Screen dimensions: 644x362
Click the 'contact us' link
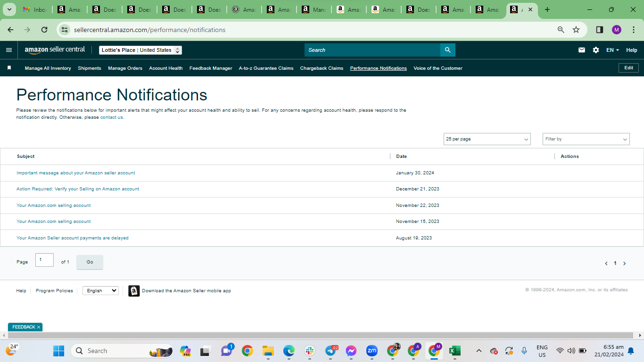[112, 117]
